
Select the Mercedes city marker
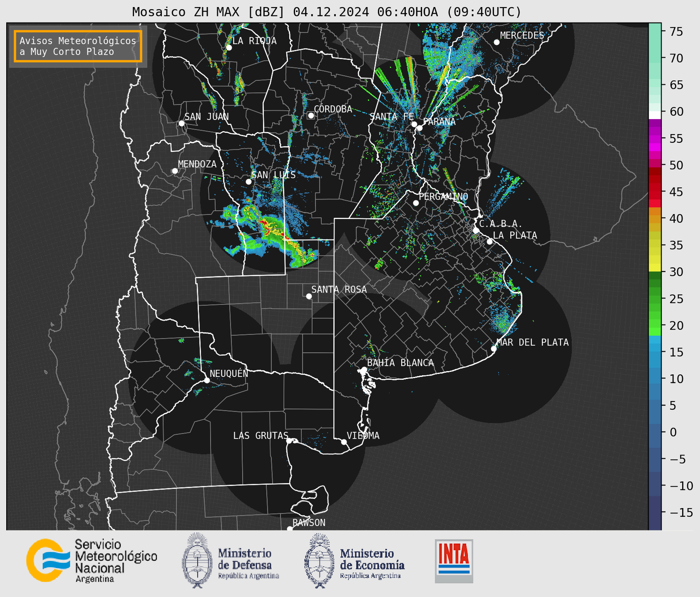point(497,42)
